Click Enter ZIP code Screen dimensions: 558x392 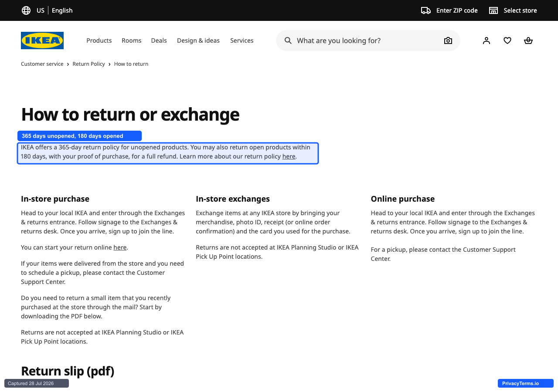pyautogui.click(x=457, y=10)
